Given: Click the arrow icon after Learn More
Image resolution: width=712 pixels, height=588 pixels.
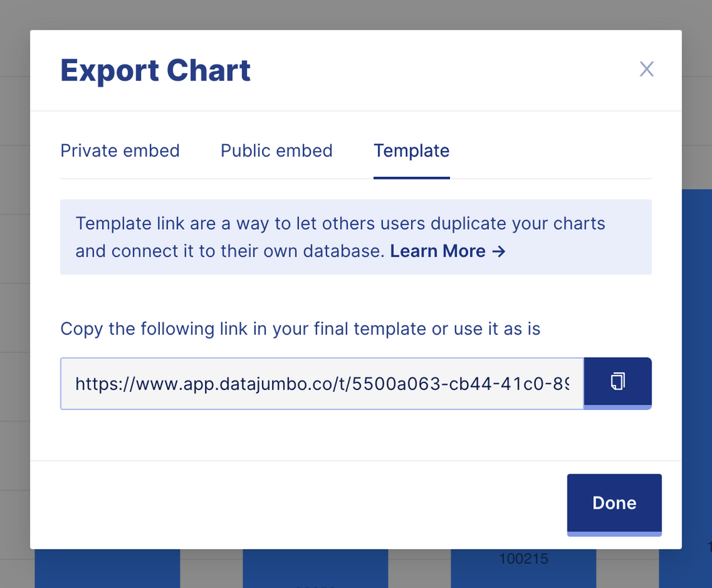Looking at the screenshot, I should pyautogui.click(x=498, y=251).
